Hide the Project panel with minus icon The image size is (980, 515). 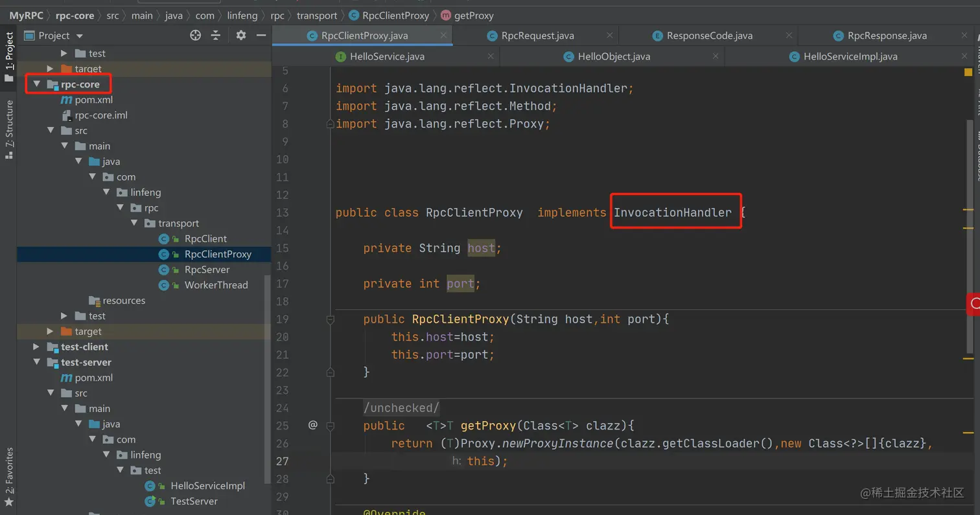tap(261, 36)
